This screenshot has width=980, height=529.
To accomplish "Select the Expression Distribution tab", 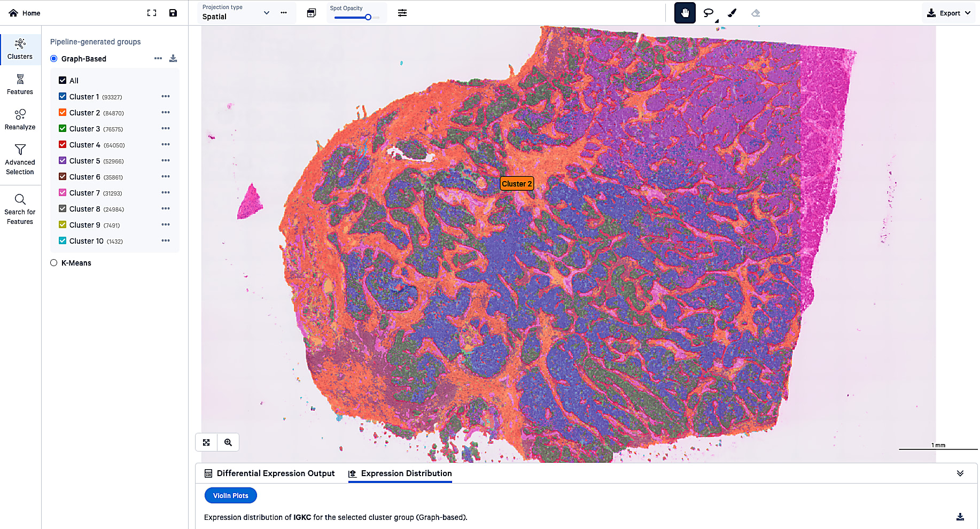I will [400, 473].
